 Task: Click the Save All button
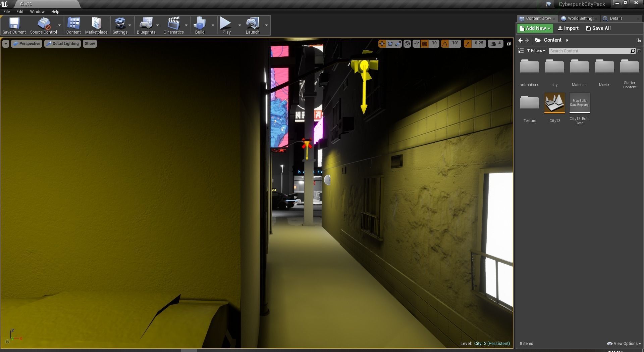(598, 28)
